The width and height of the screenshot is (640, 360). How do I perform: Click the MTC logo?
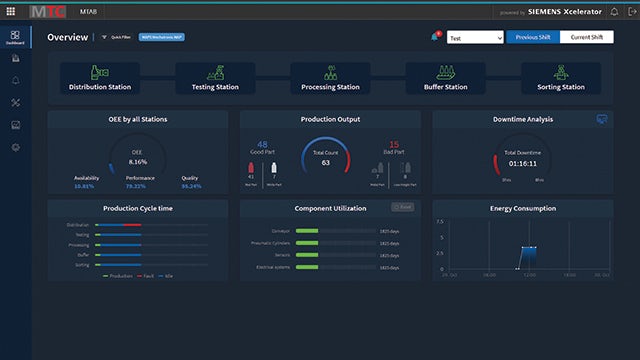pyautogui.click(x=48, y=12)
